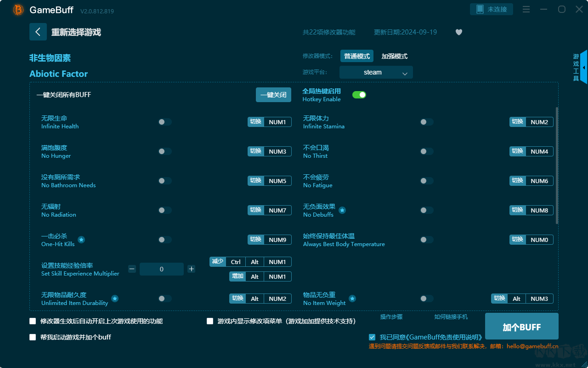Screen dimensions: 588x368
Task: Toggle Infinite Health switch
Action: 165,122
